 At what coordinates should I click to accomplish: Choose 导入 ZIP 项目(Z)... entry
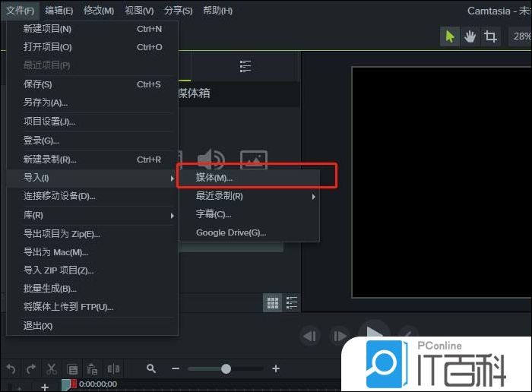[92, 270]
